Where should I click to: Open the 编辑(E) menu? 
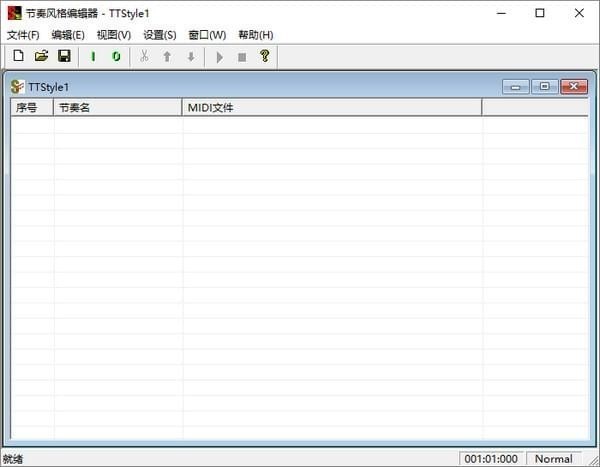68,35
